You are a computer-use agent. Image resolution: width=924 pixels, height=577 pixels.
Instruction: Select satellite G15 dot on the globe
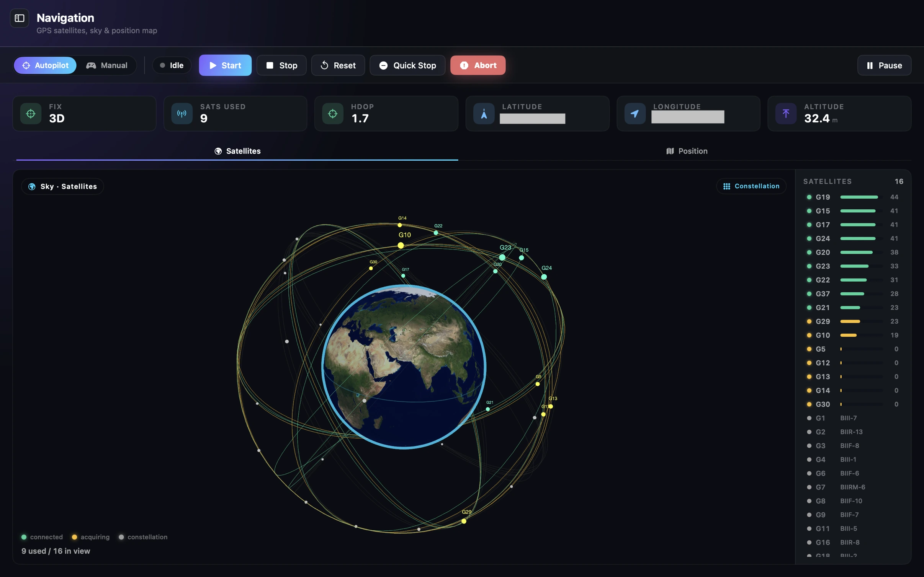pos(521,258)
